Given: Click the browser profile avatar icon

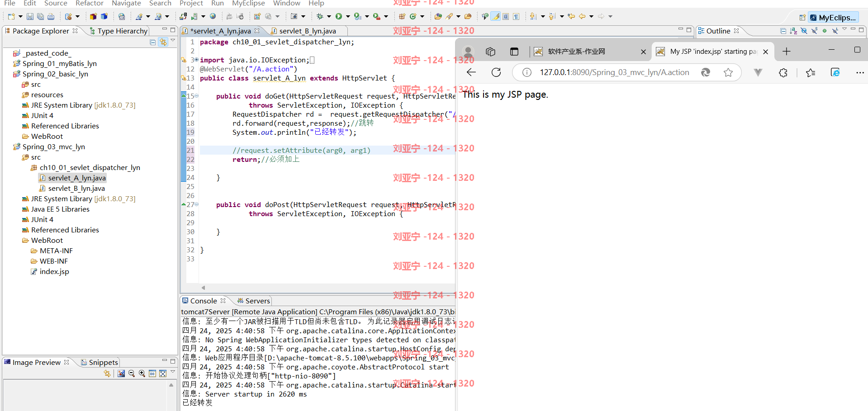Looking at the screenshot, I should tap(469, 52).
